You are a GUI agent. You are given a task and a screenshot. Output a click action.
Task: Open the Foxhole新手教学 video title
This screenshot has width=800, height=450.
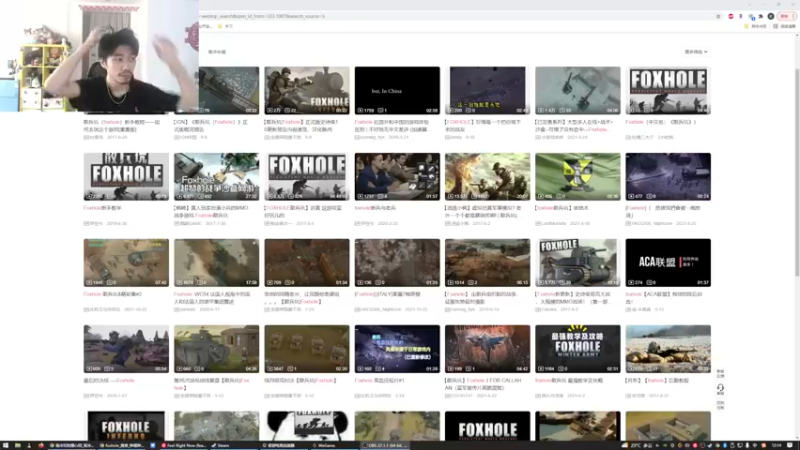(103, 208)
